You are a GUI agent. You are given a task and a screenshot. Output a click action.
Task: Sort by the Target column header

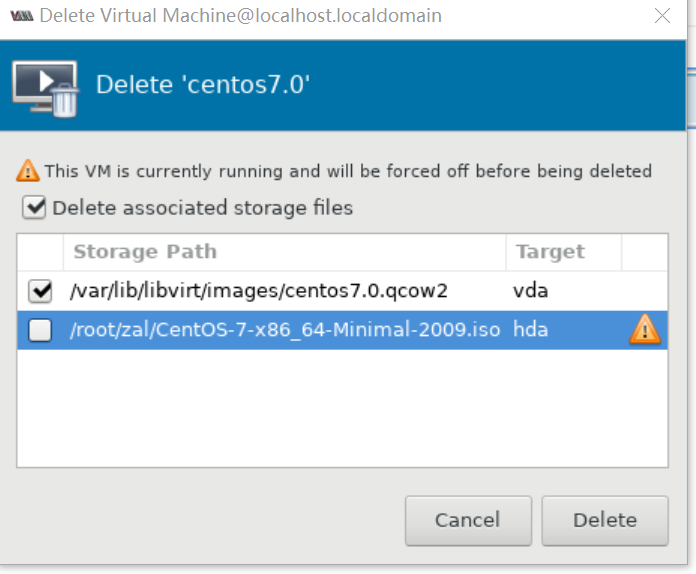coord(564,252)
